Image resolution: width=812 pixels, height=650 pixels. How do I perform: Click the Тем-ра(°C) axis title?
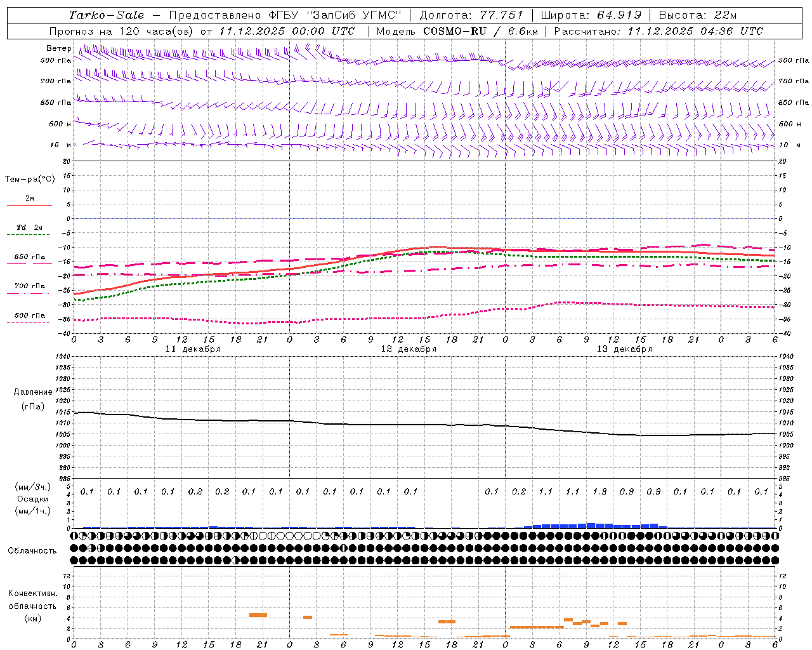click(30, 179)
